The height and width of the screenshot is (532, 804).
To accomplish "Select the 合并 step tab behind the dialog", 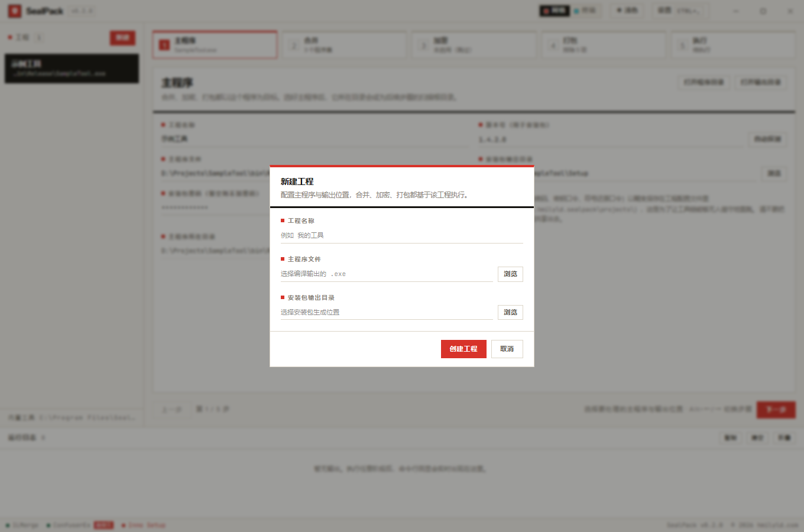I will tap(345, 45).
